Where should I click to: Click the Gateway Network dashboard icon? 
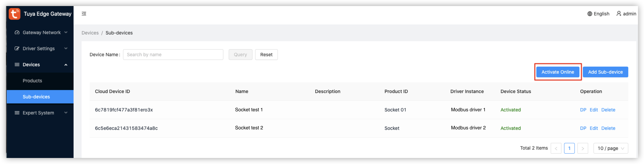17,33
